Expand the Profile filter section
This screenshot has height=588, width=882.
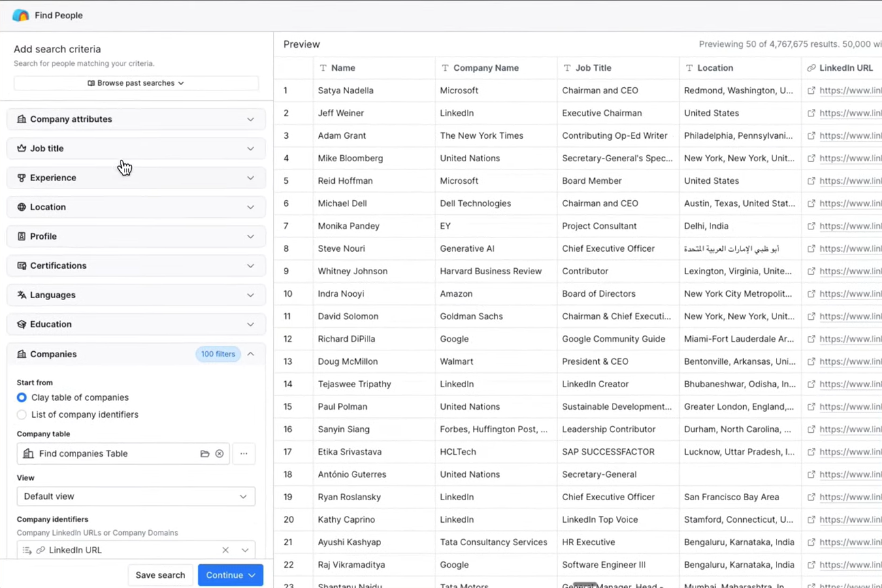click(x=136, y=236)
